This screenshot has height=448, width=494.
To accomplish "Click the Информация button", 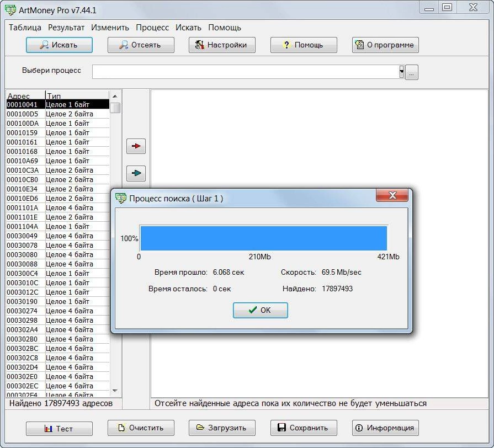I will (385, 428).
